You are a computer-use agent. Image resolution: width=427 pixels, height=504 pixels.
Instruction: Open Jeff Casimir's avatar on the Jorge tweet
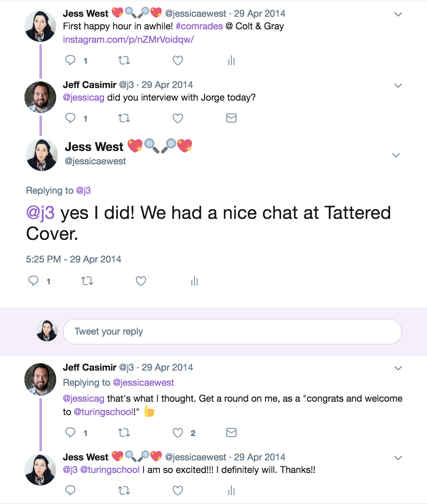pyautogui.click(x=40, y=97)
